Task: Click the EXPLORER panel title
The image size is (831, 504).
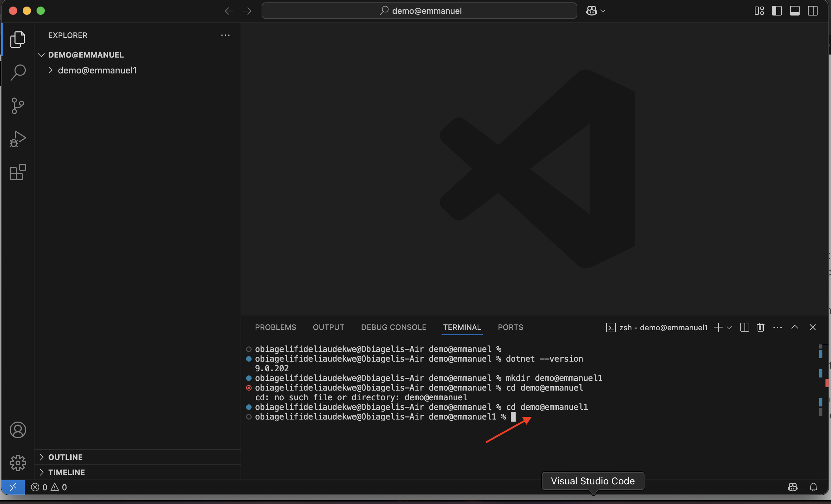Action: (x=68, y=35)
